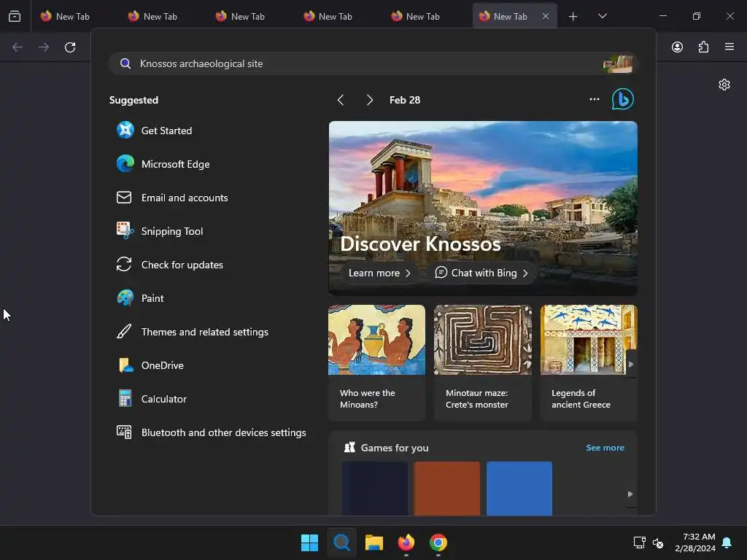
Task: Close the active New Tab
Action: [x=546, y=16]
